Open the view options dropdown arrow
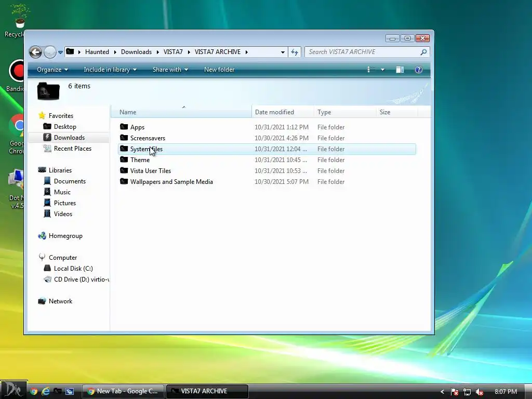Image resolution: width=532 pixels, height=399 pixels. point(383,70)
